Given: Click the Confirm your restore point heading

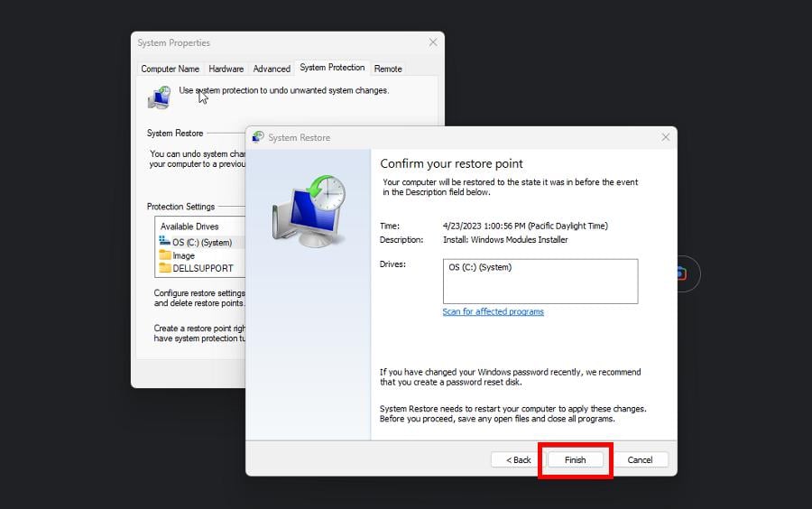Looking at the screenshot, I should [451, 163].
